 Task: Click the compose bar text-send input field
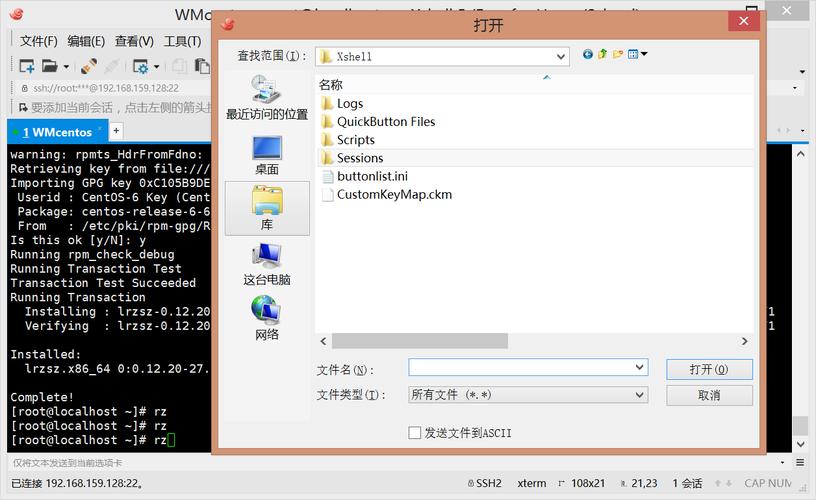pos(393,463)
